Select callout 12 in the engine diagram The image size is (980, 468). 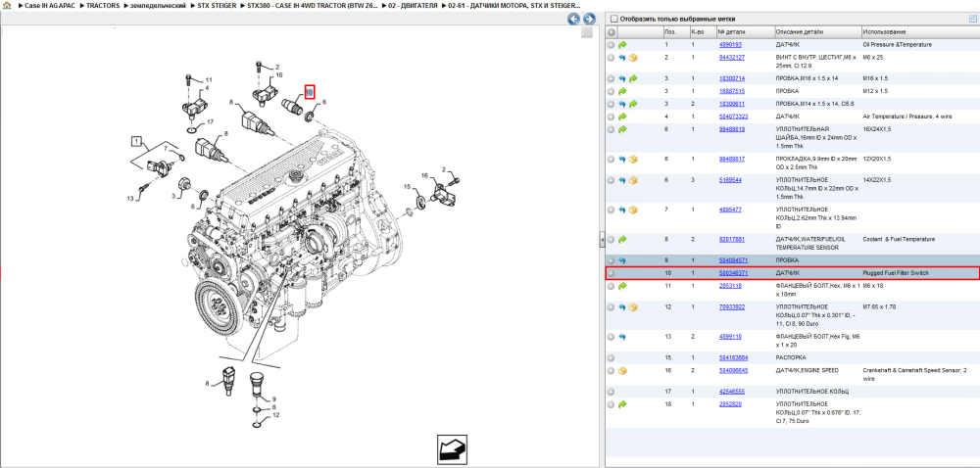[275, 415]
